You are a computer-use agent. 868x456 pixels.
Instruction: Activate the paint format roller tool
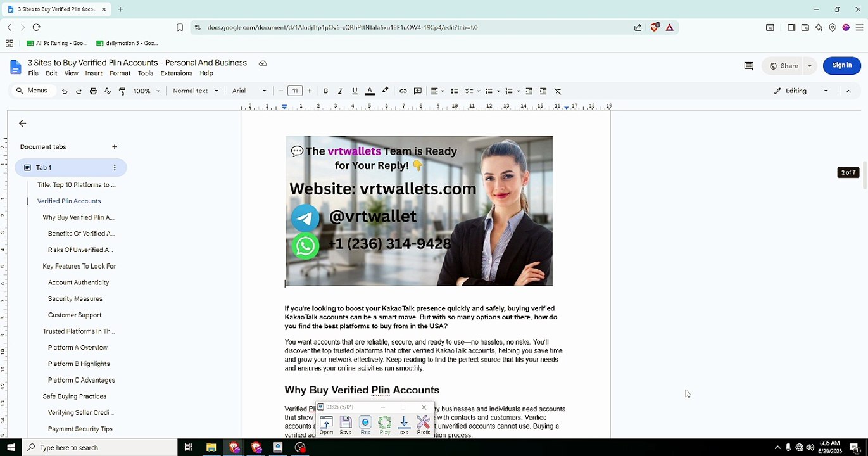pyautogui.click(x=122, y=91)
